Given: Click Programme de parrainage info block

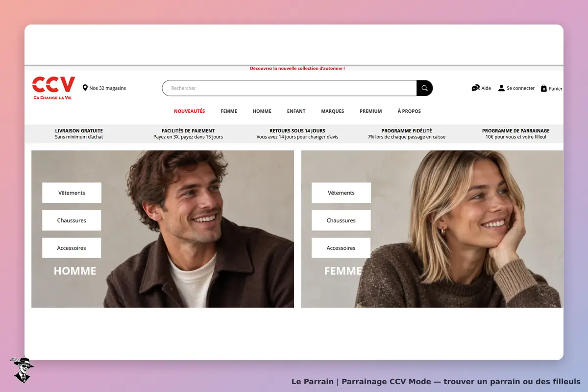Looking at the screenshot, I should [x=516, y=134].
